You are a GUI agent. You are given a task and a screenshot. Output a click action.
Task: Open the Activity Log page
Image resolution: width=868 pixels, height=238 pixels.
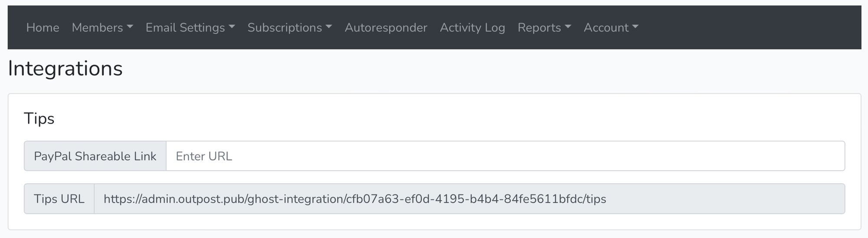(x=472, y=27)
